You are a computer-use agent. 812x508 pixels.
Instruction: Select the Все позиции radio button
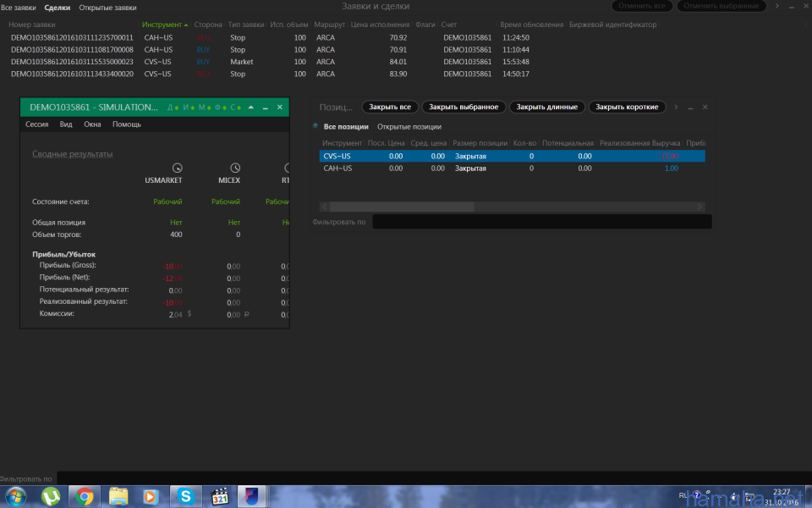coord(315,126)
